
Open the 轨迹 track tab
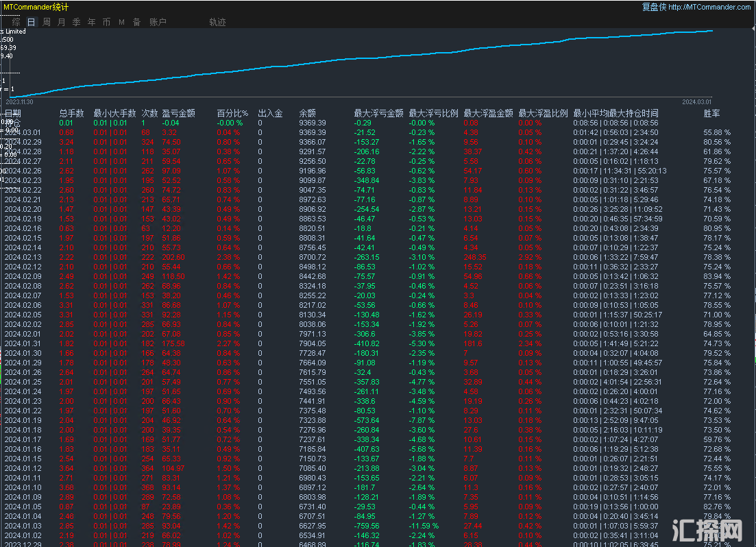click(217, 22)
